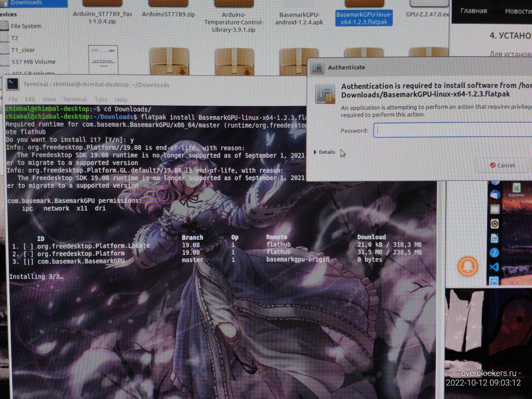Click 'cd Downloads/' command in terminal
The width and height of the screenshot is (532, 399).
point(128,109)
